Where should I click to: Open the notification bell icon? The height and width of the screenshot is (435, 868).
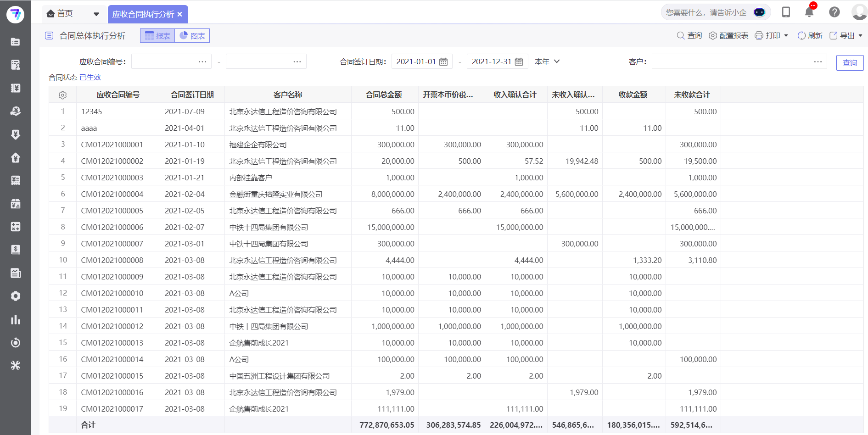(x=809, y=12)
